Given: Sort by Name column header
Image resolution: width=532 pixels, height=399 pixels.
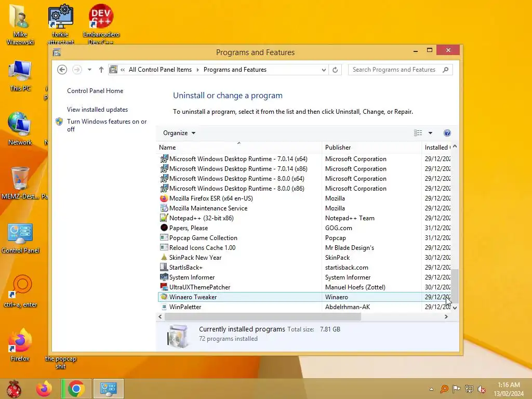Looking at the screenshot, I should click(x=239, y=147).
